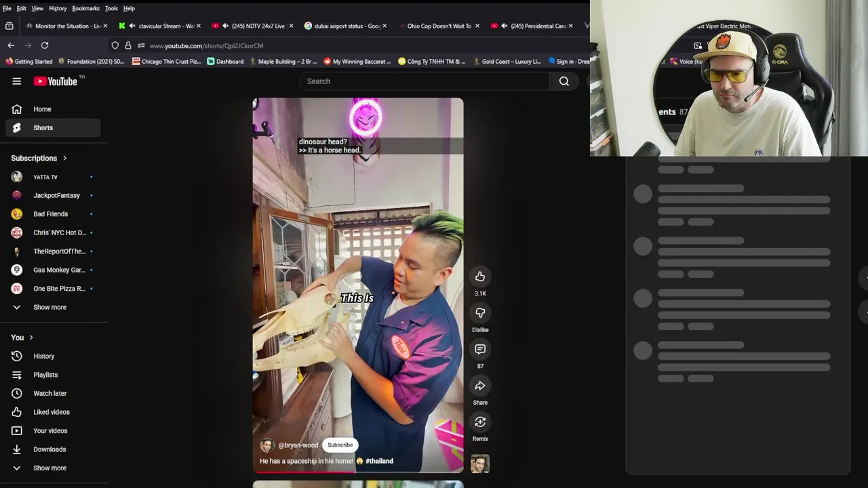Unmute the clavicular Stream tab audio
This screenshot has width=868, height=488.
click(x=132, y=26)
